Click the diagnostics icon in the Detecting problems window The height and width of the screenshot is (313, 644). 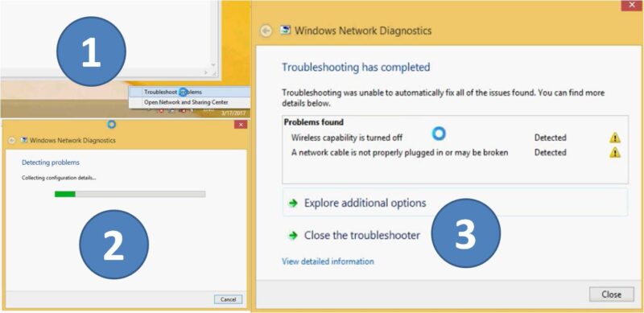[x=24, y=140]
